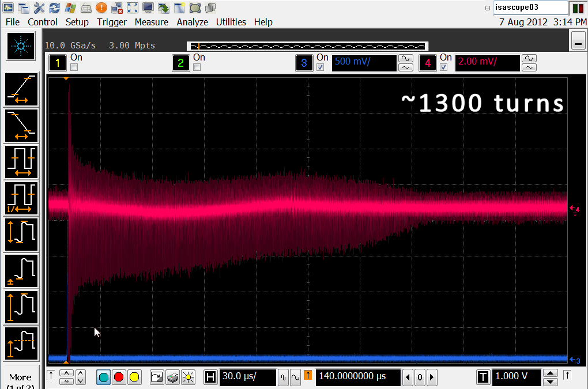This screenshot has width=588, height=389.
Task: Click the Agilent logo icon
Action: tap(21, 46)
